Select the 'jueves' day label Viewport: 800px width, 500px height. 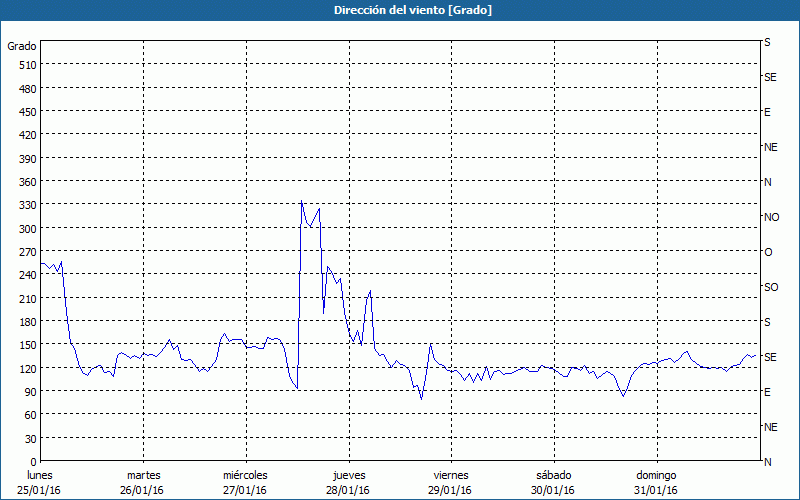(348, 475)
